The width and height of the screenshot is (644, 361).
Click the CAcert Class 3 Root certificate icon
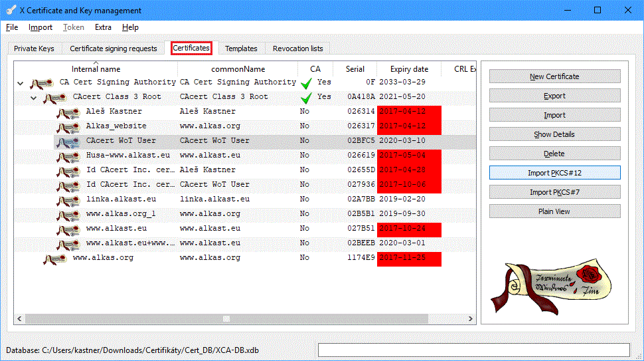[54, 98]
